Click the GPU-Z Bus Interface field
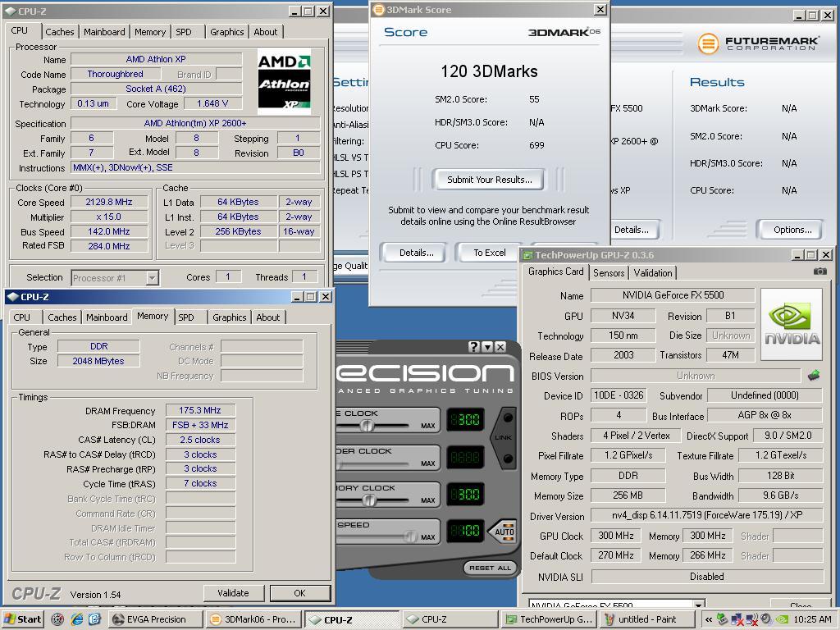The height and width of the screenshot is (630, 840). click(x=765, y=415)
